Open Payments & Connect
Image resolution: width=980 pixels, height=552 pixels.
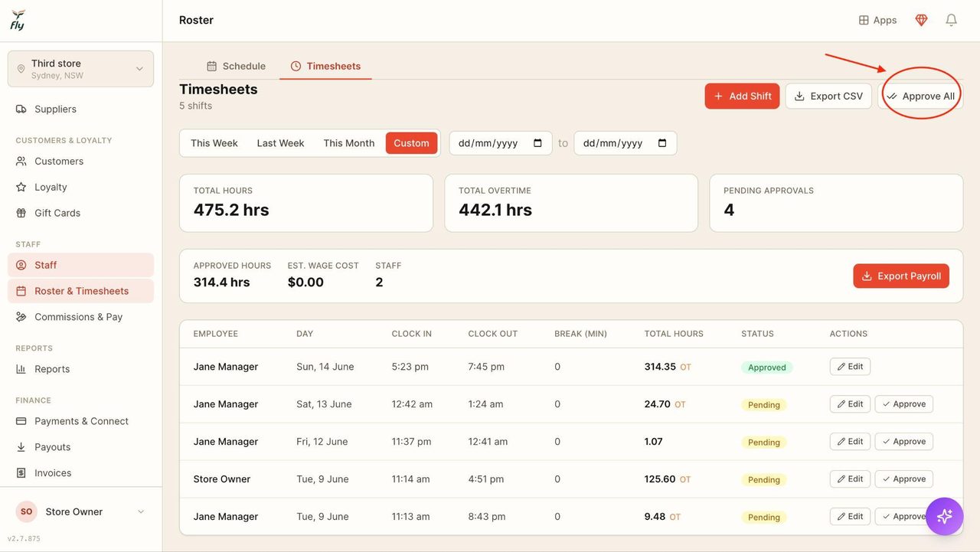(x=80, y=421)
